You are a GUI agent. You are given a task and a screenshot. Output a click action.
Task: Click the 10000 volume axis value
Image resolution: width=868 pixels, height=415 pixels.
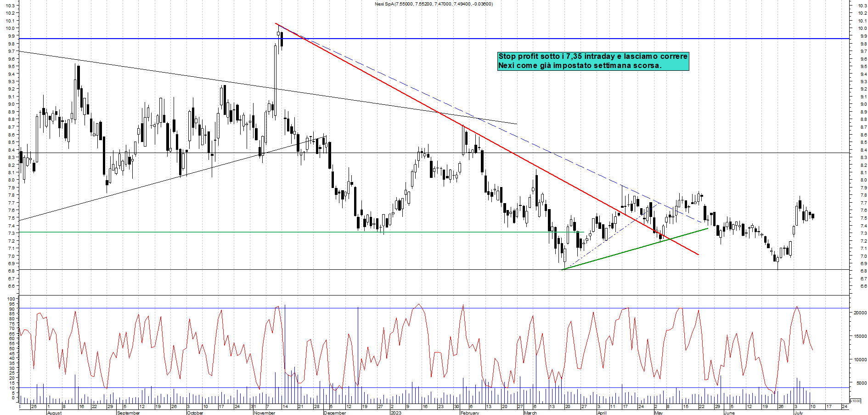tap(860, 359)
